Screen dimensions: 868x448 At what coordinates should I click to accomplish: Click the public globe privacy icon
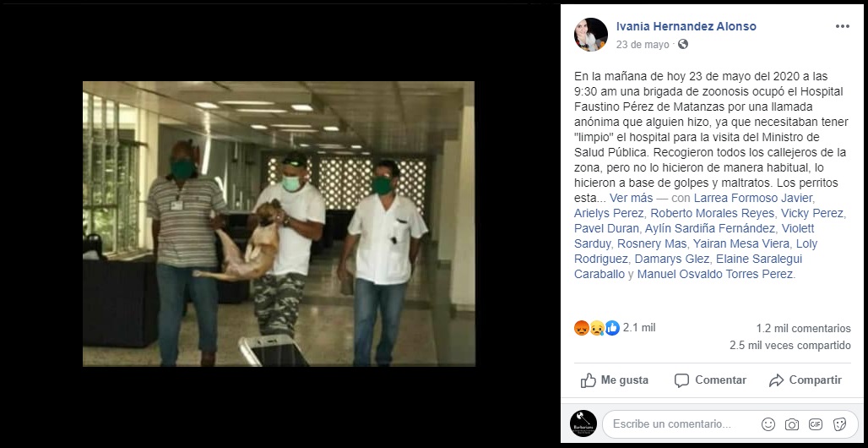(683, 44)
